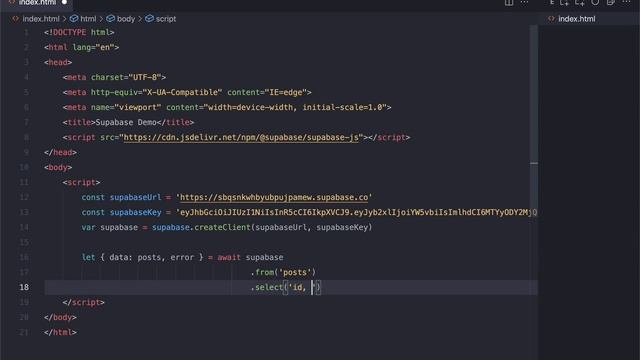Click the Collapse All icon in side panel header
The width and height of the screenshot is (640, 360).
611,2
